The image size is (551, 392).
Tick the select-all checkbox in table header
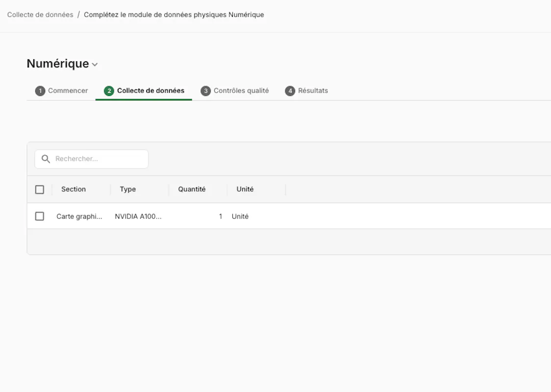[40, 190]
